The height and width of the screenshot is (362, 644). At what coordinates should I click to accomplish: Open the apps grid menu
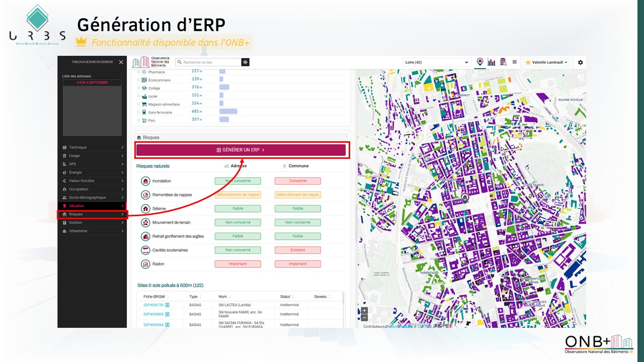coord(515,62)
